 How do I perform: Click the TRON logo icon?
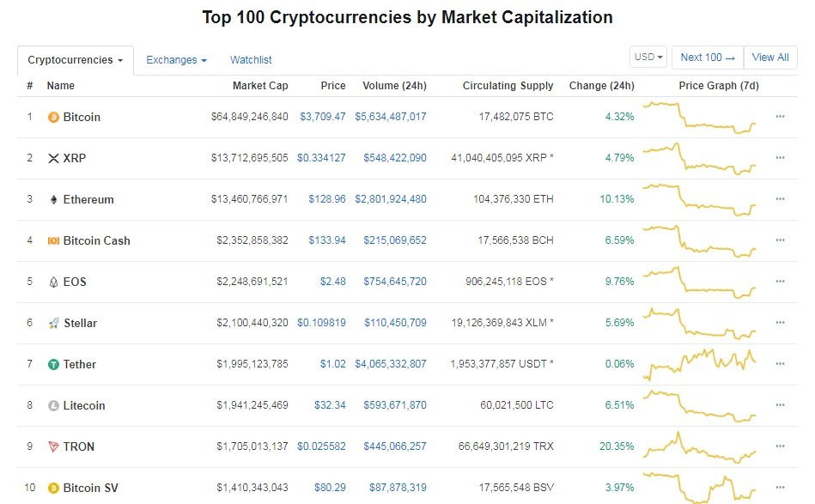(x=53, y=446)
